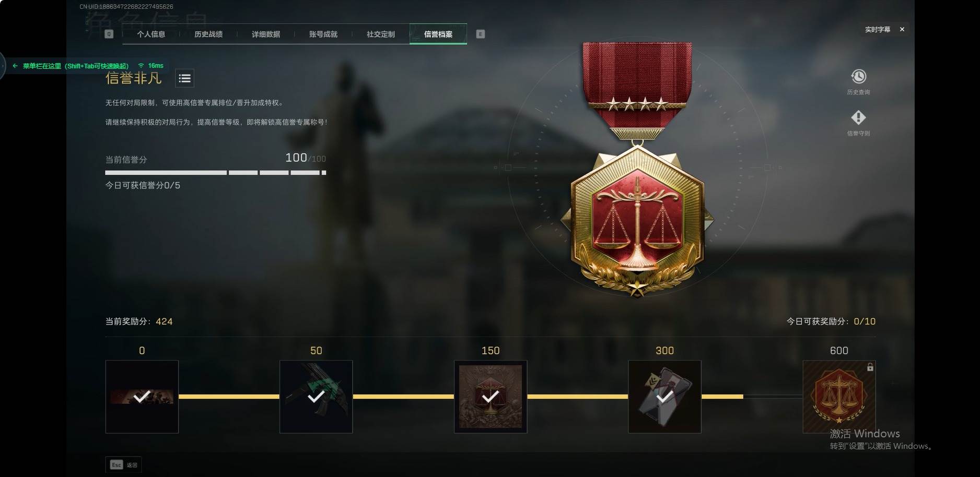Close the 实时字幕 subtitle panel
The height and width of the screenshot is (477, 980).
pos(902,29)
